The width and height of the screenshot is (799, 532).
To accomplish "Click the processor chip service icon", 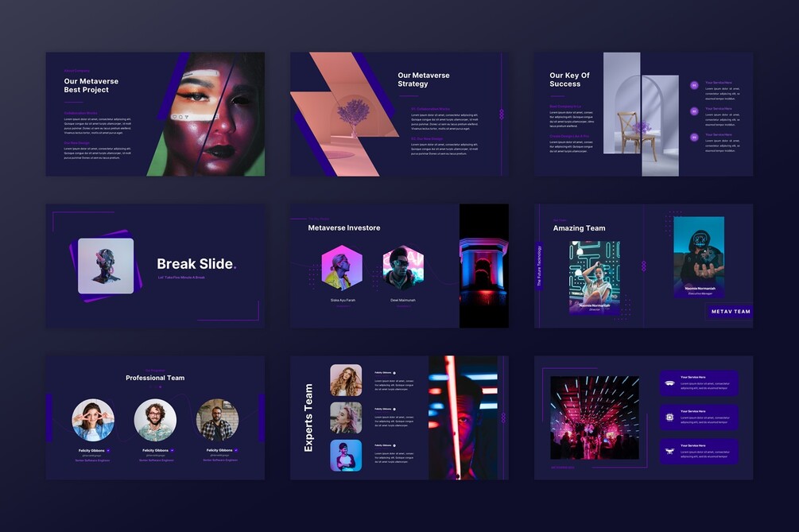I will 669,417.
